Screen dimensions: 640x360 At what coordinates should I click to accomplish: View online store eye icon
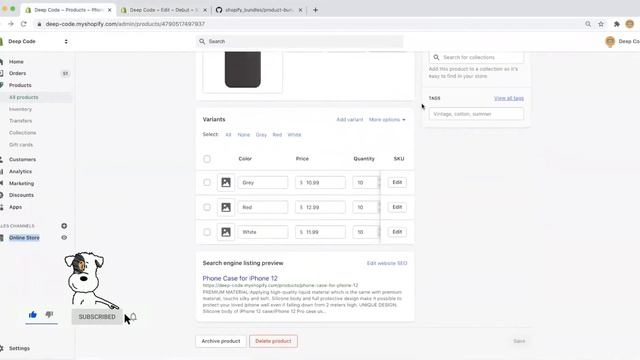point(64,238)
